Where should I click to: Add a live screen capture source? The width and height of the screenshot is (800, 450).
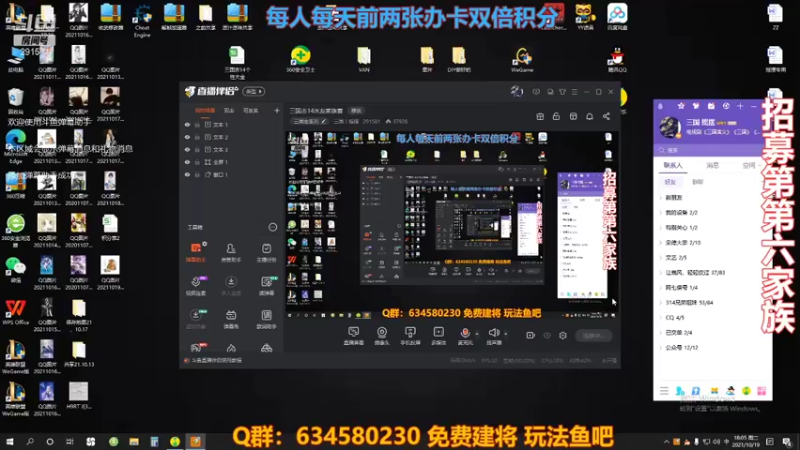354,336
